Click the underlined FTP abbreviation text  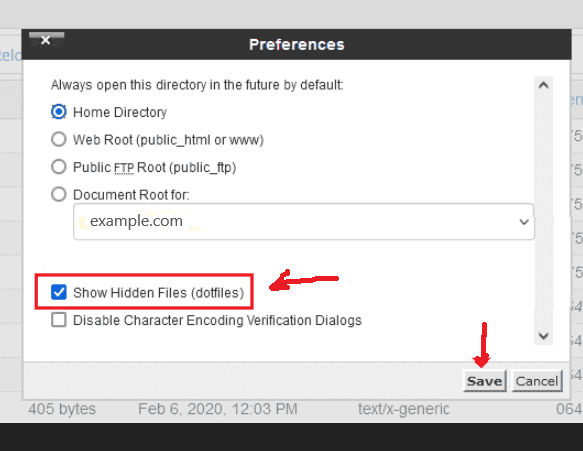point(124,168)
